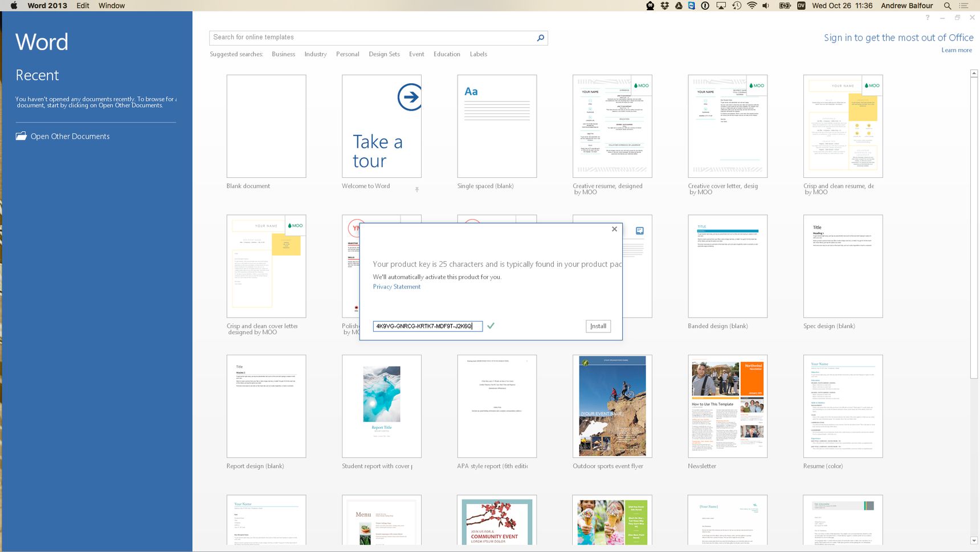
Task: Click the folder icon beside Open Other Documents
Action: 21,136
